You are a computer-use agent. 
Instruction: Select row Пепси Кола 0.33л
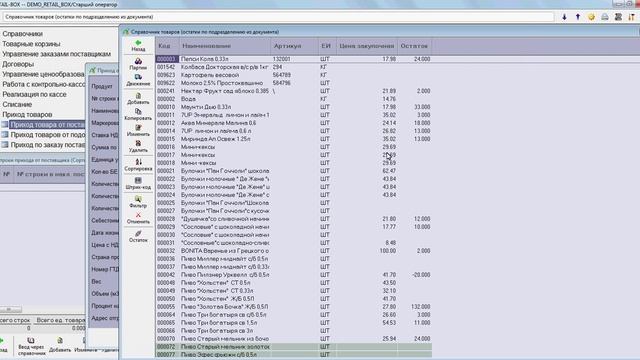[293, 59]
